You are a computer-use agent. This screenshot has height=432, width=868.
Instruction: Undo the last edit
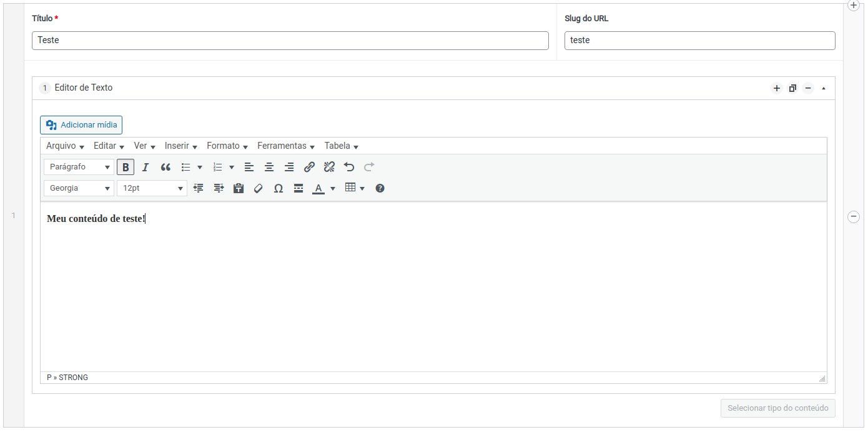click(x=349, y=168)
